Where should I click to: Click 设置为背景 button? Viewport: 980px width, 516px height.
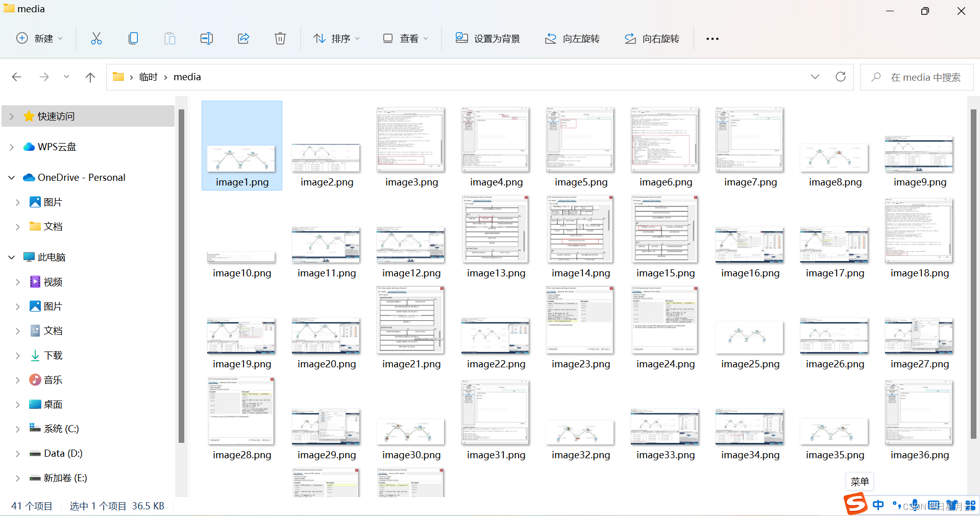pyautogui.click(x=488, y=38)
